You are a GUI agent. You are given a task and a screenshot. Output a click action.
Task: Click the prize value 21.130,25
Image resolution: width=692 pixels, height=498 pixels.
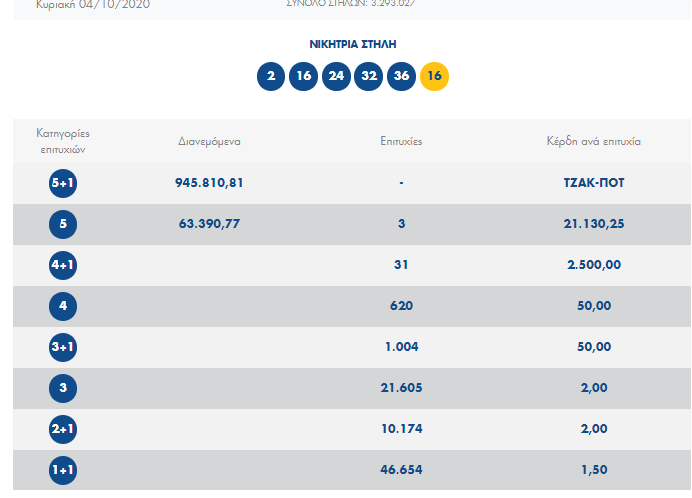(594, 224)
